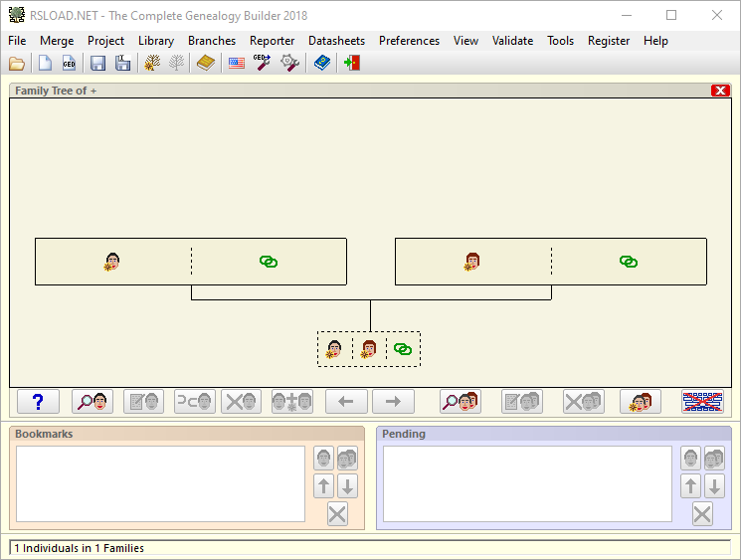Click the delete individual button
The image size is (741, 560).
click(x=241, y=402)
